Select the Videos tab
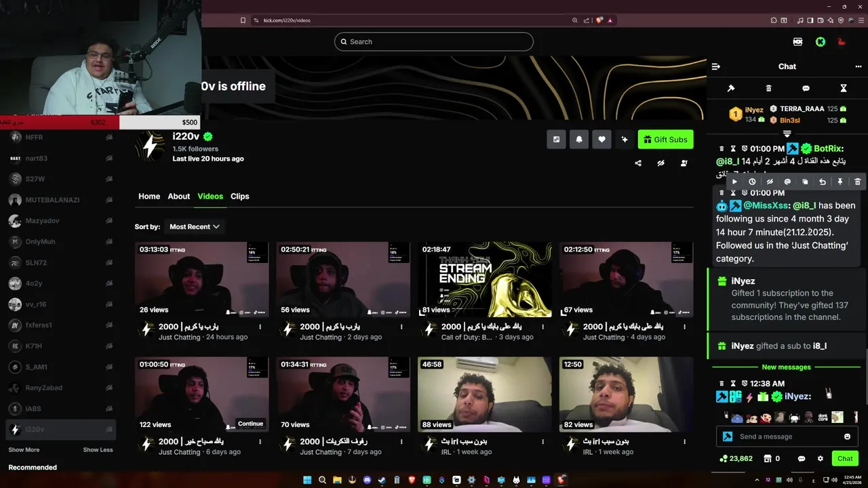 coord(210,197)
